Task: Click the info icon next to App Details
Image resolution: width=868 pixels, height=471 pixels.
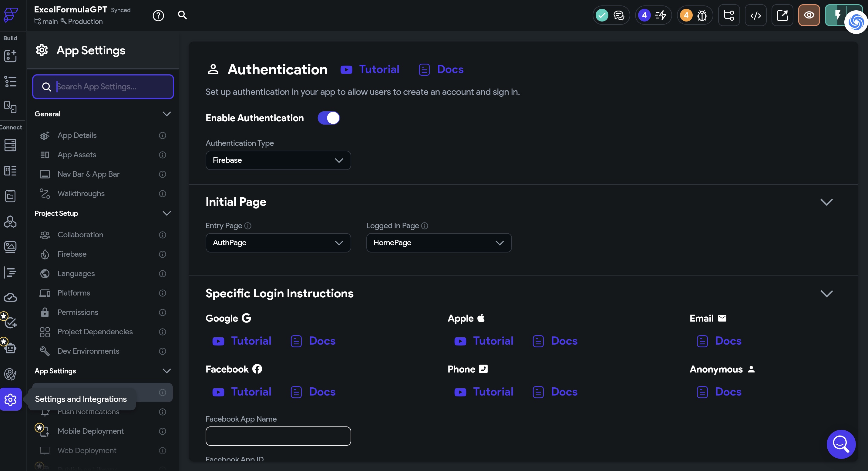Action: tap(163, 135)
